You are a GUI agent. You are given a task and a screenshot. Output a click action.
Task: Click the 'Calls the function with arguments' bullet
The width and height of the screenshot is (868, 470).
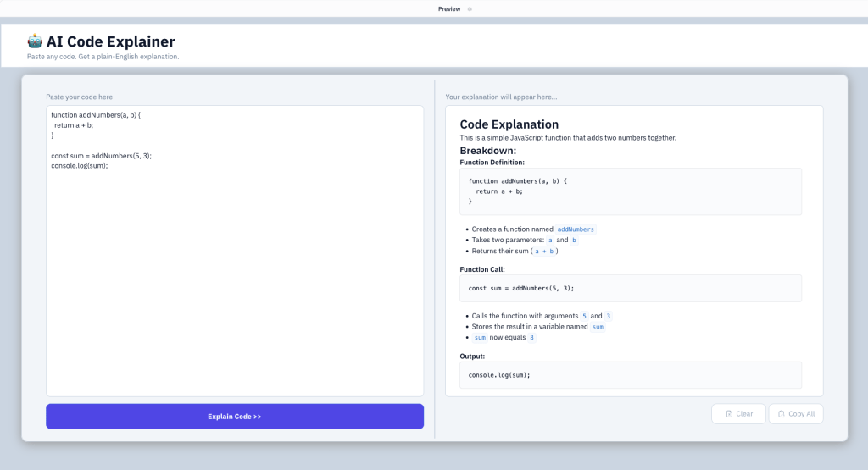tap(541, 316)
